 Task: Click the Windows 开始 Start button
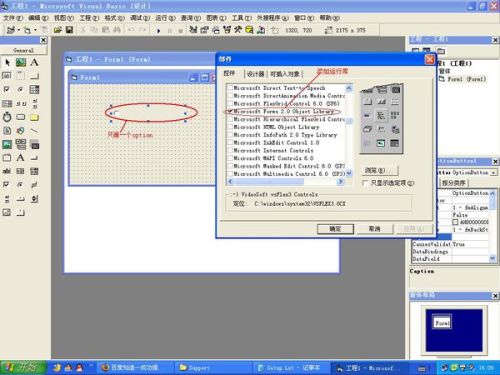pos(23,367)
